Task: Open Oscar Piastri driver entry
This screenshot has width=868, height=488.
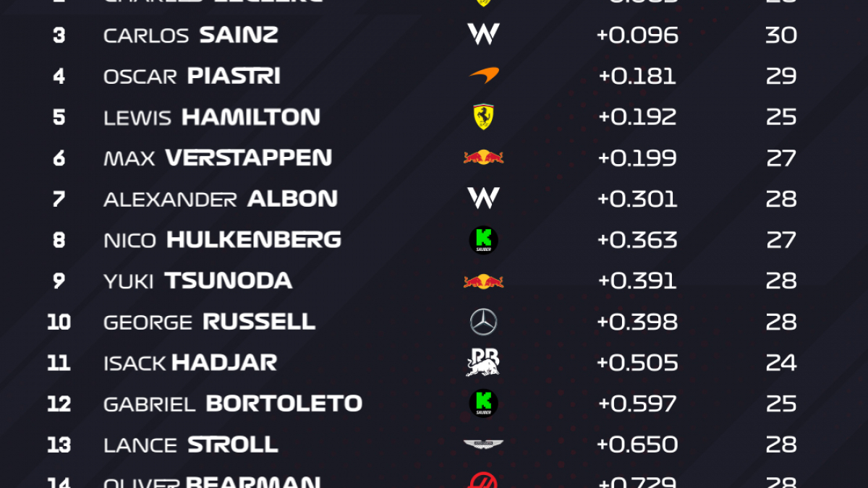Action: (x=192, y=76)
